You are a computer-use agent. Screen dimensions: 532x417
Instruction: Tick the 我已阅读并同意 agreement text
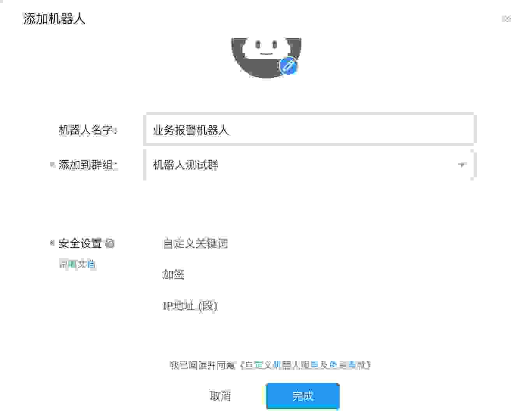tap(203, 365)
